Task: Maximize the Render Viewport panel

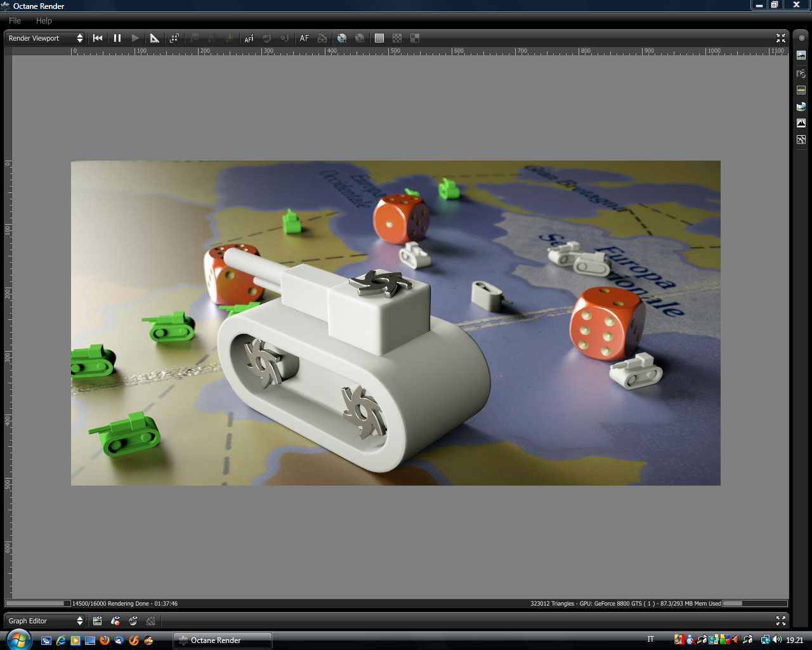Action: [x=781, y=38]
